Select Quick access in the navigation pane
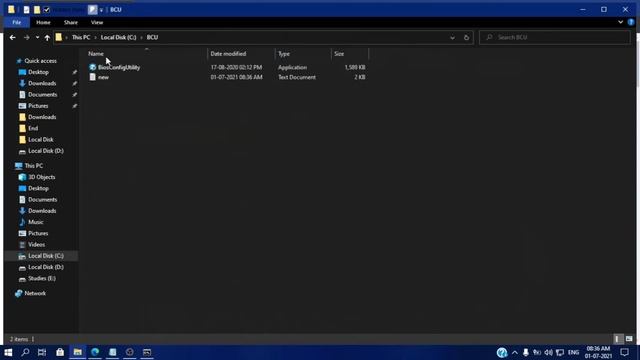This screenshot has height=360, width=640. [x=40, y=61]
